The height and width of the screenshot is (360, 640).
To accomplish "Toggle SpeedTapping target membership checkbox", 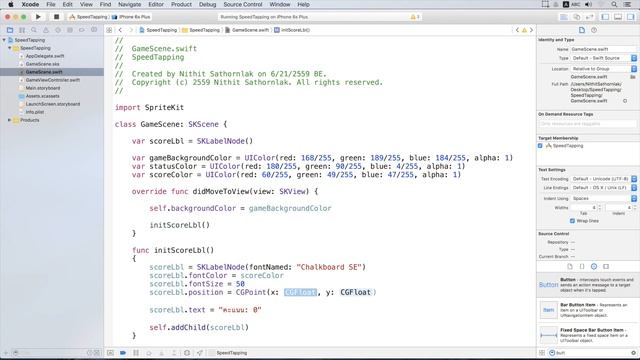I will (540, 146).
